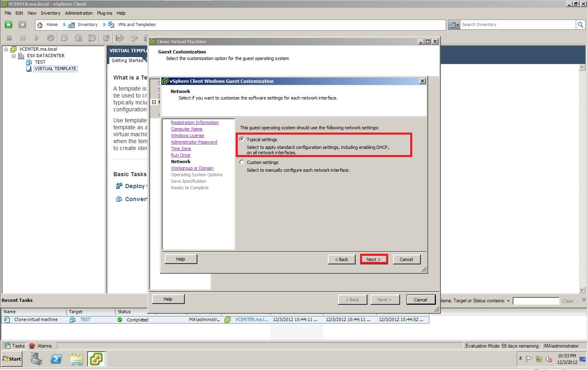
Task: Open Server Manager from the taskbar
Action: coord(36,359)
